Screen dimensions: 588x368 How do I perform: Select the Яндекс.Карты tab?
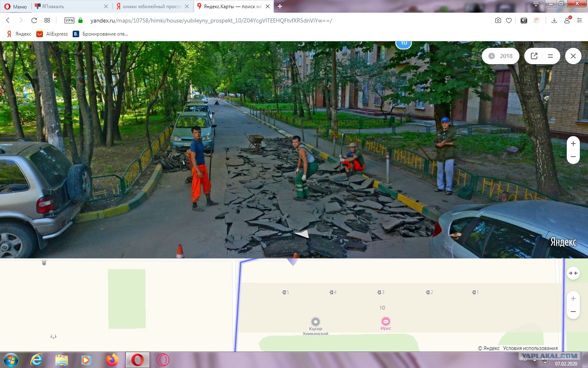tap(233, 7)
